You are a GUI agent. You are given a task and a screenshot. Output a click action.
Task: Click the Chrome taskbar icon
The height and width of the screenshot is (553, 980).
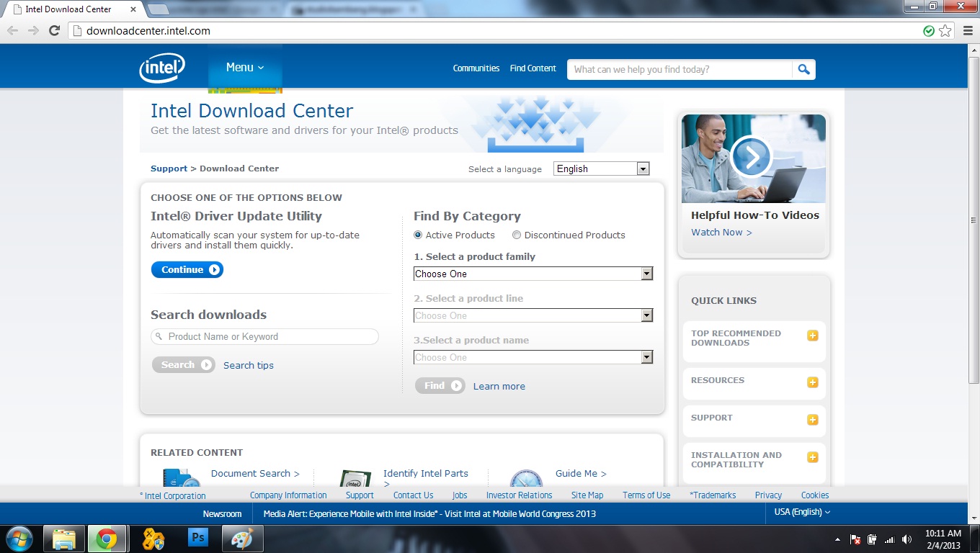tap(107, 539)
